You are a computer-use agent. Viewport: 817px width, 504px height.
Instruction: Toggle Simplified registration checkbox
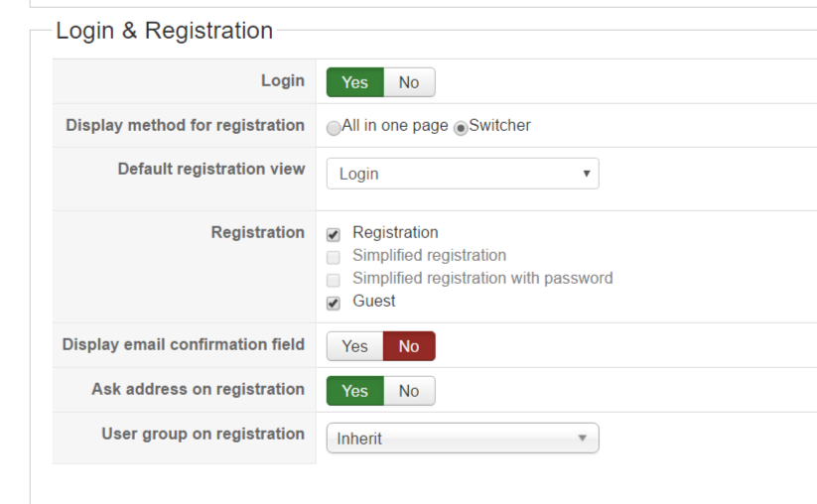tap(334, 258)
